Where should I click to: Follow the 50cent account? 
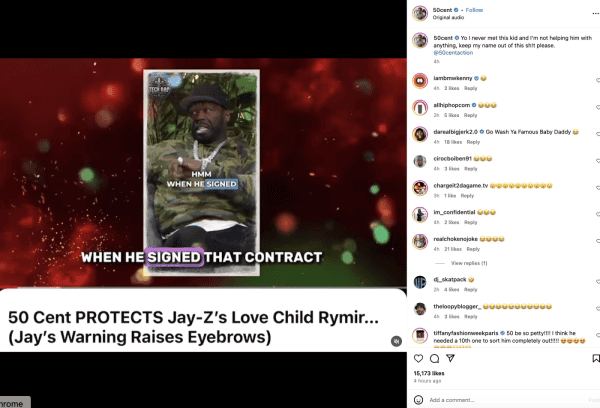[474, 10]
